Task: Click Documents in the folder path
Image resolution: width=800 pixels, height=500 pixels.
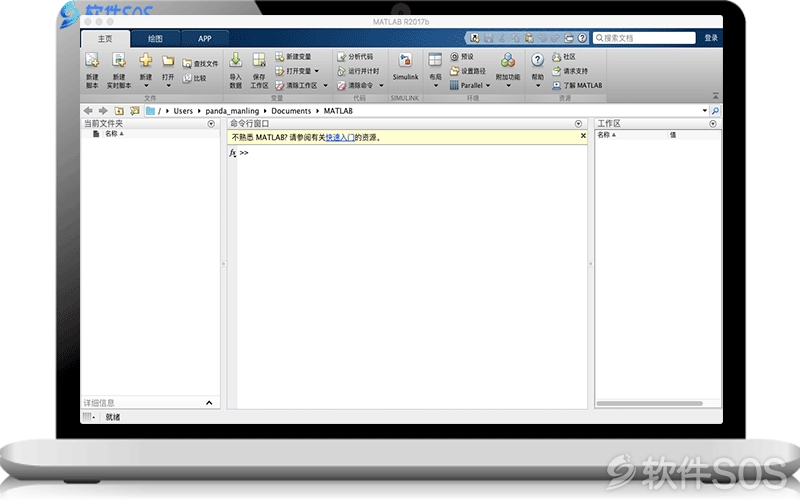Action: point(291,111)
